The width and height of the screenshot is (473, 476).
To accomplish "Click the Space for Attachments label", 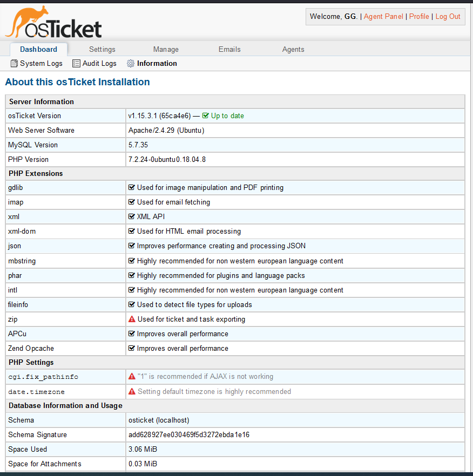I will pos(45,464).
